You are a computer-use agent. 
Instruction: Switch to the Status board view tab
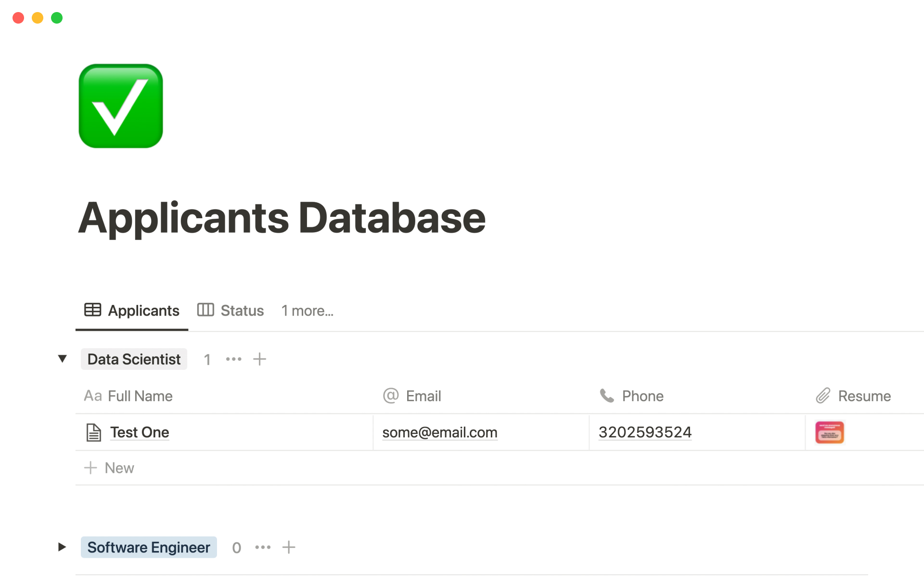(231, 311)
